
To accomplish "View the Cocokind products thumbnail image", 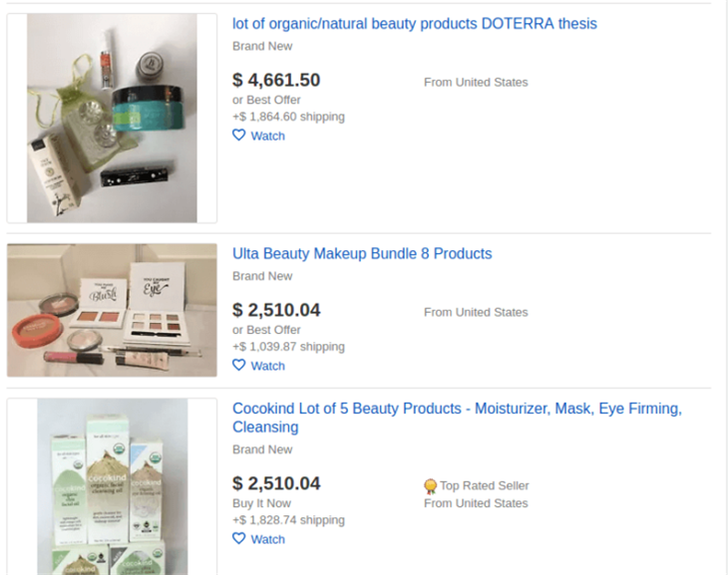I will (112, 486).
